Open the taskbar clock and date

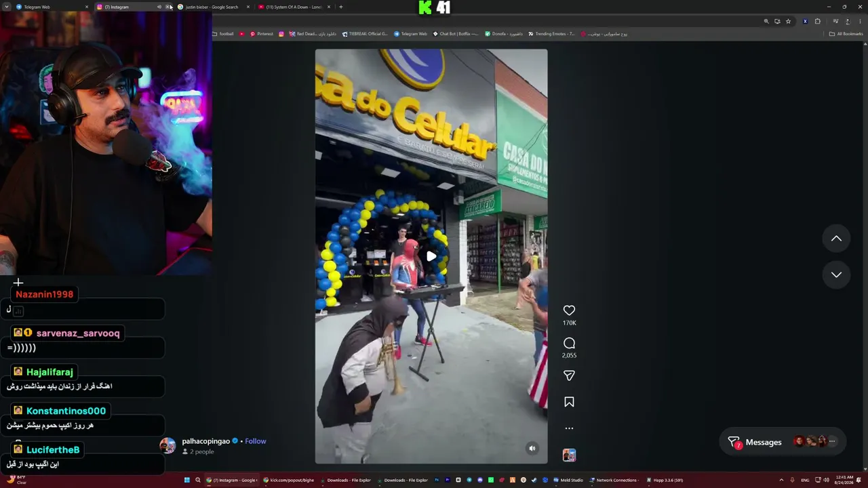tap(844, 480)
